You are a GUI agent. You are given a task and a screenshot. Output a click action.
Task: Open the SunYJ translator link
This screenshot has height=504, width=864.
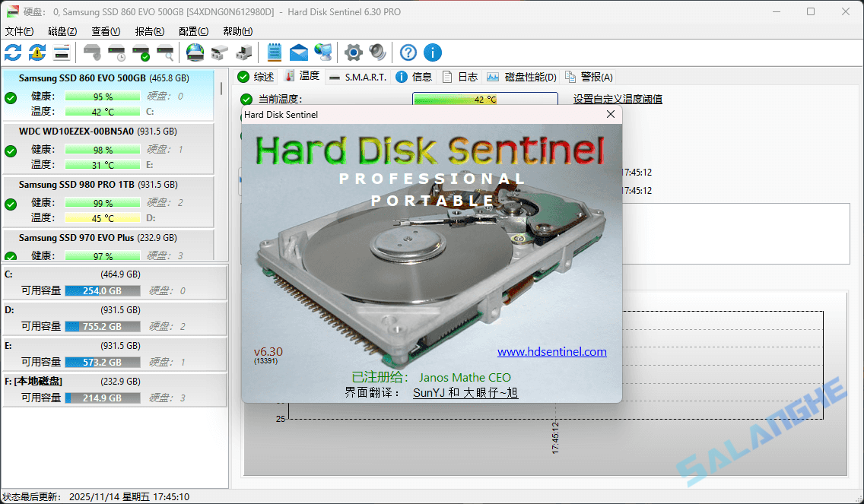point(427,391)
